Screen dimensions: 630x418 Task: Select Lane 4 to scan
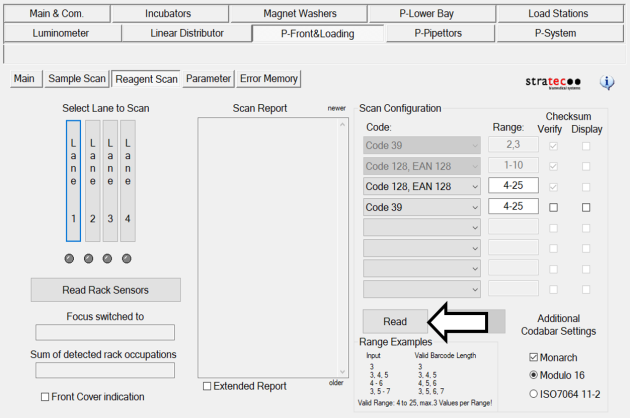pyautogui.click(x=127, y=181)
